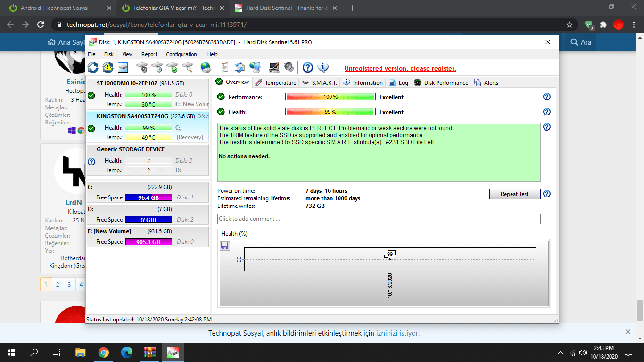The image size is (644, 362).
Task: Click the text report document toolbar icon
Action: pos(225,67)
